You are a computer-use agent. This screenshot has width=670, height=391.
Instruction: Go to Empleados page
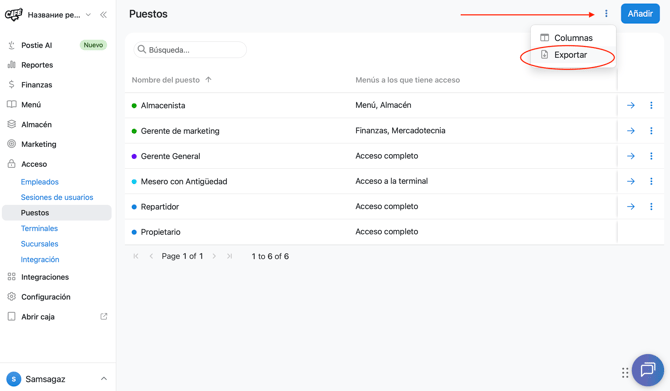point(40,182)
